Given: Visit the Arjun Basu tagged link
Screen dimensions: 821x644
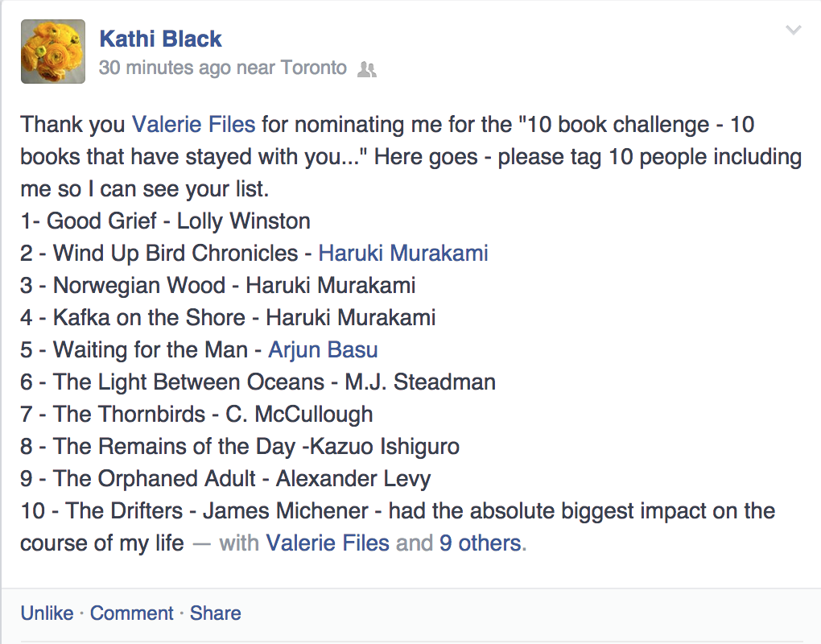Looking at the screenshot, I should [x=323, y=350].
